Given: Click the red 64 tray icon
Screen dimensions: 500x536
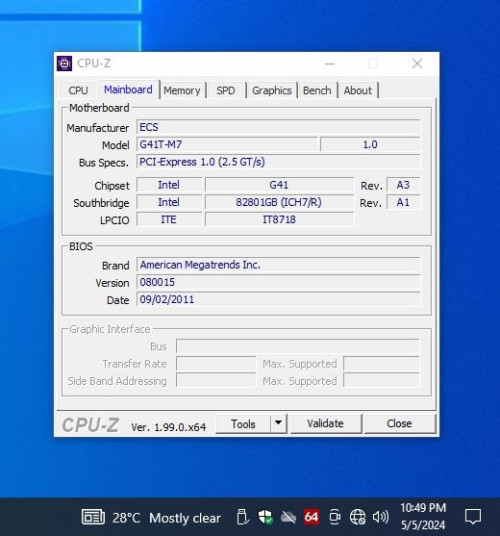Looking at the screenshot, I should click(x=311, y=517).
